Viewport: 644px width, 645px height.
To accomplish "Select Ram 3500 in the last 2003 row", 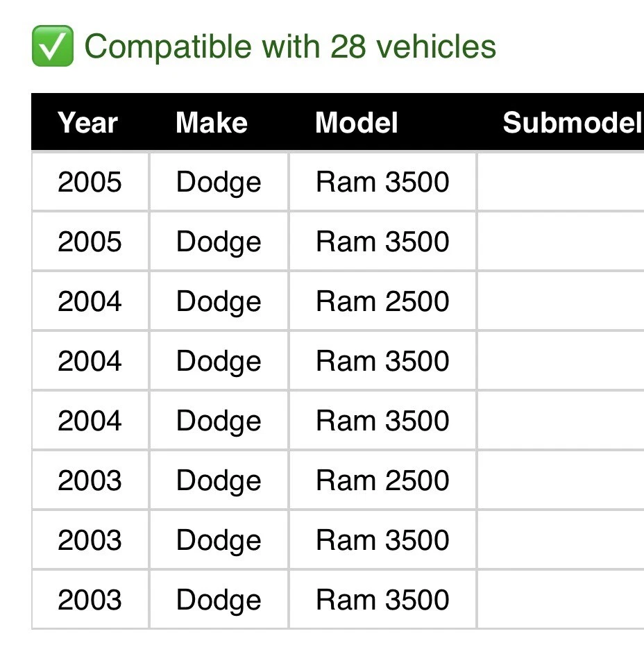I will point(382,600).
